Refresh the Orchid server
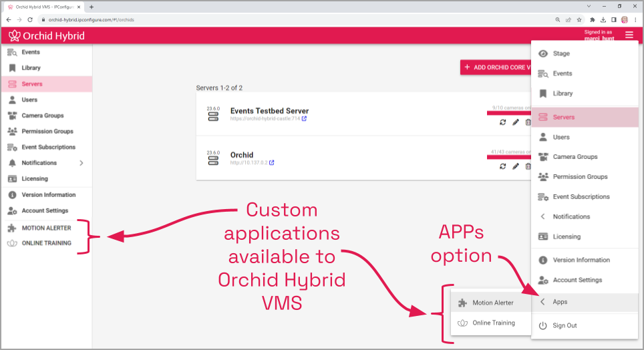 [x=503, y=166]
